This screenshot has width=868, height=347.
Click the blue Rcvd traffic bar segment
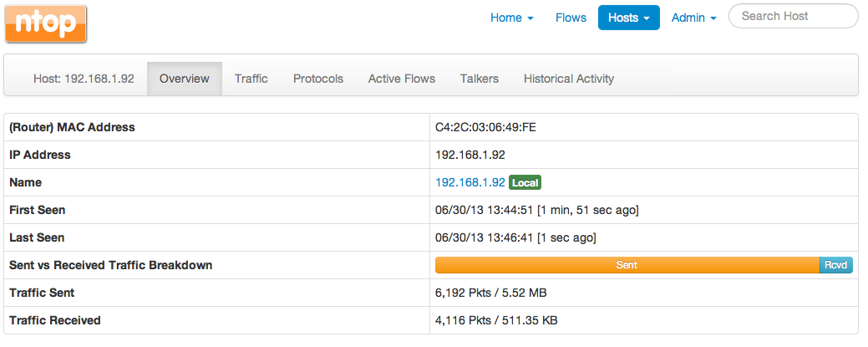(x=836, y=265)
